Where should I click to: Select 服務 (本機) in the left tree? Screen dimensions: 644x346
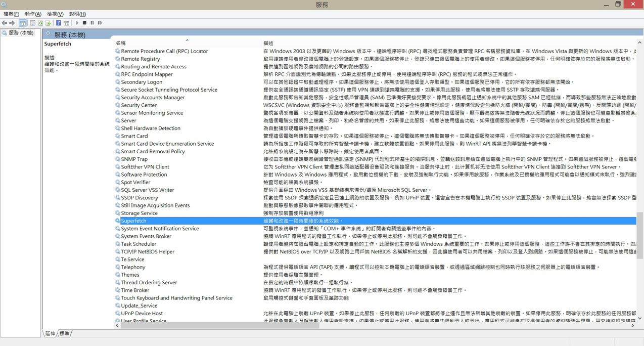click(x=21, y=33)
